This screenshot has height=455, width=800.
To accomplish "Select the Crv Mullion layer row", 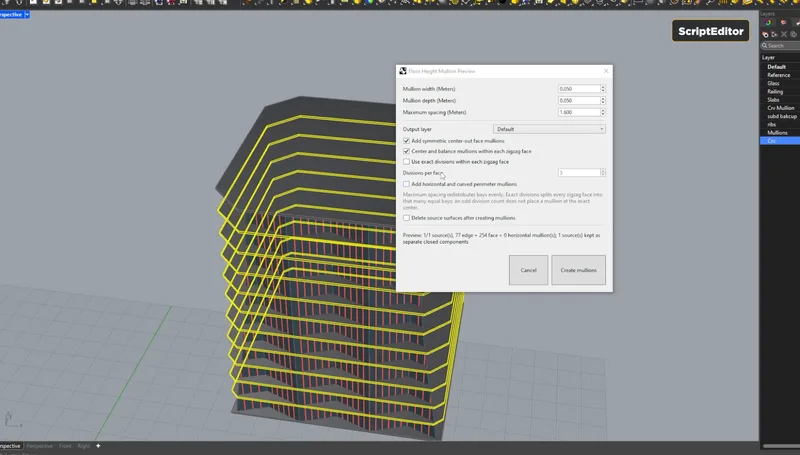I will click(780, 108).
